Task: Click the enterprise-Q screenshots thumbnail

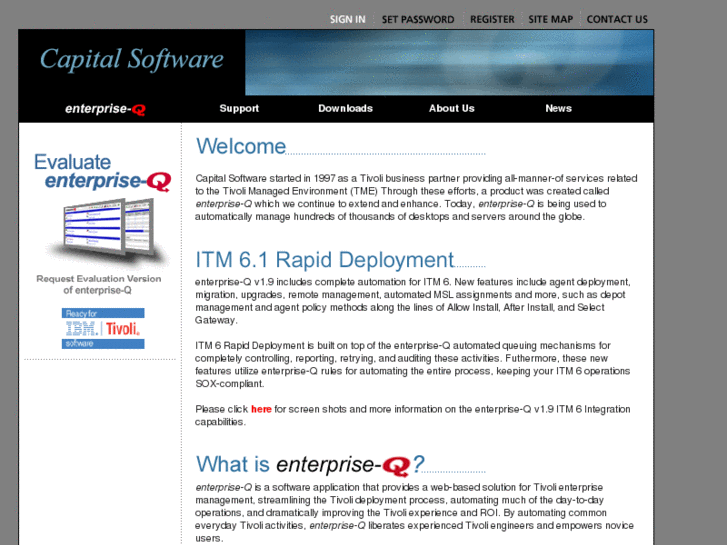Action: click(108, 232)
